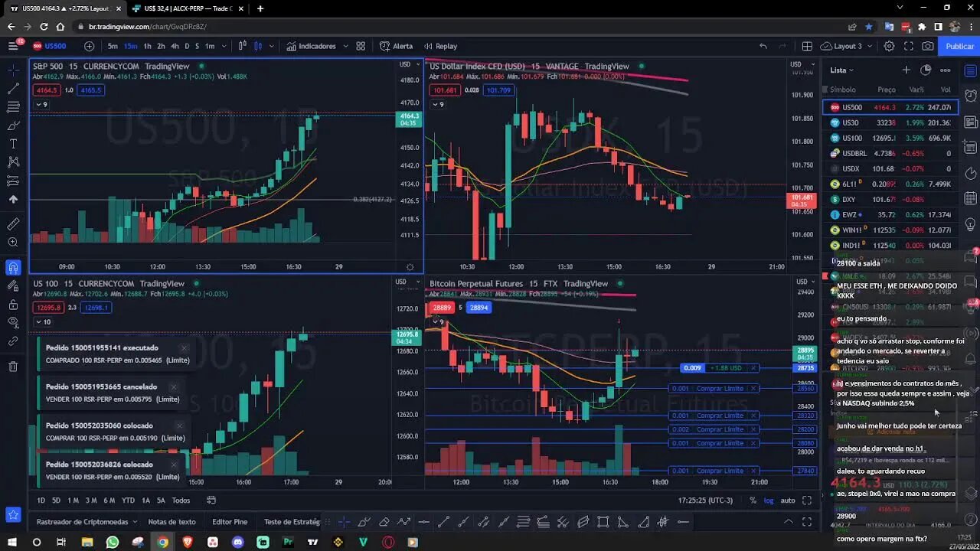Select the 4h timeframe
This screenshot has width=980, height=551.
[175, 46]
